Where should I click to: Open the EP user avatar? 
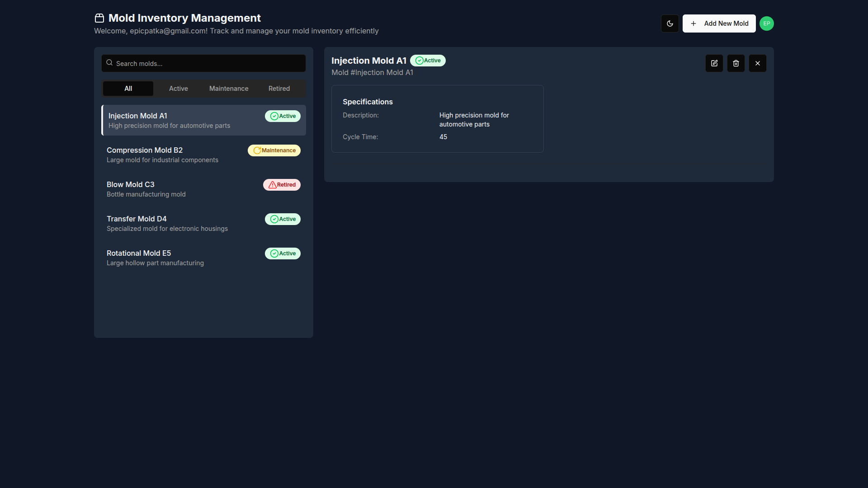(766, 23)
